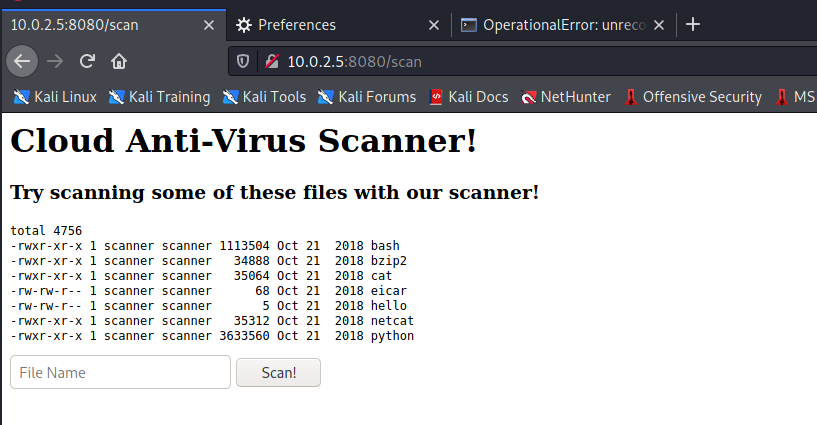
Task: Click the 1113504 file size value
Action: 244,245
